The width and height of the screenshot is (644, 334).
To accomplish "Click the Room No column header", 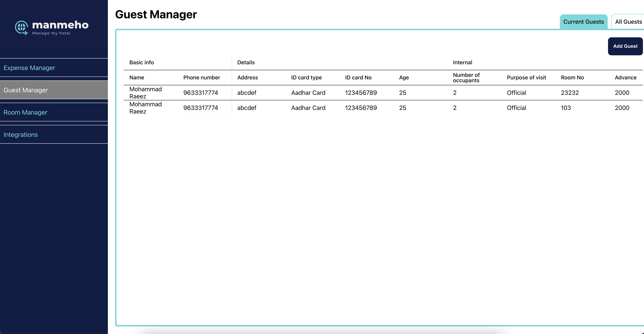I will click(572, 77).
